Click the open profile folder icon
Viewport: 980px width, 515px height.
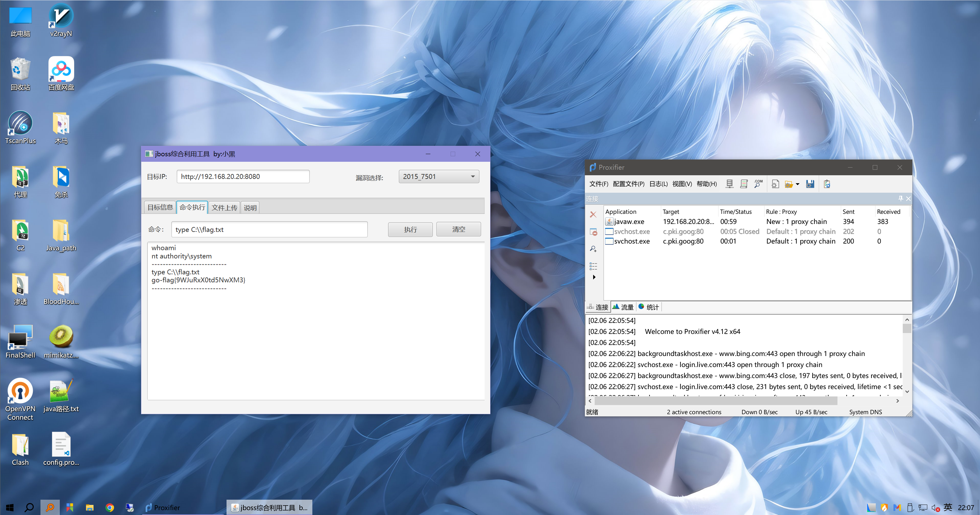[x=789, y=184]
